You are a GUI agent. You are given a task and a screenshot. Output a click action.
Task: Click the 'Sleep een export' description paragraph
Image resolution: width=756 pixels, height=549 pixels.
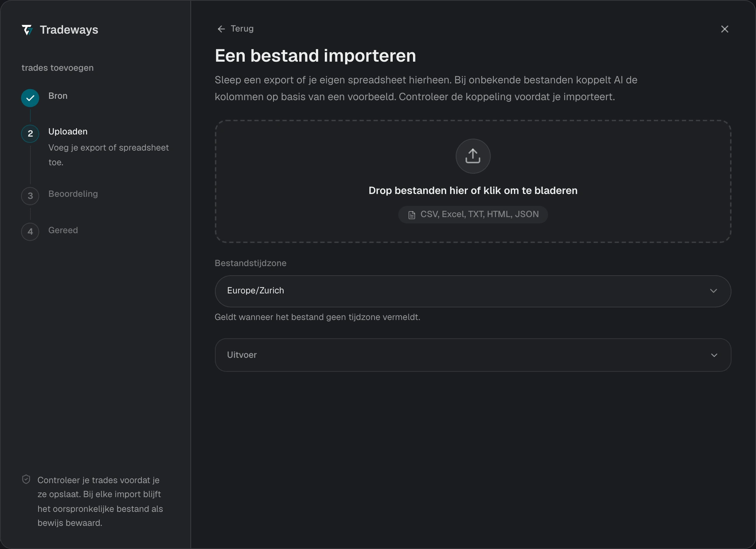pos(426,88)
